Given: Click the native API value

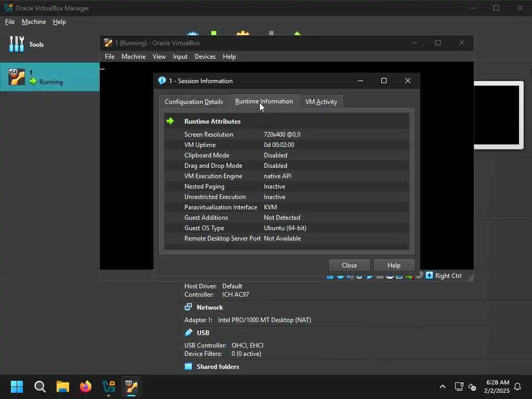Looking at the screenshot, I should point(277,176).
